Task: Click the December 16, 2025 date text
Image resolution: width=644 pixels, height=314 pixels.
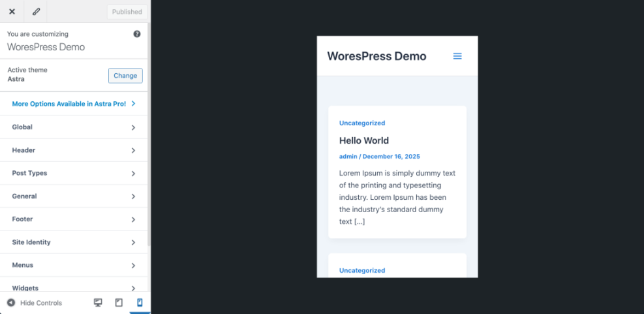Action: (x=391, y=157)
